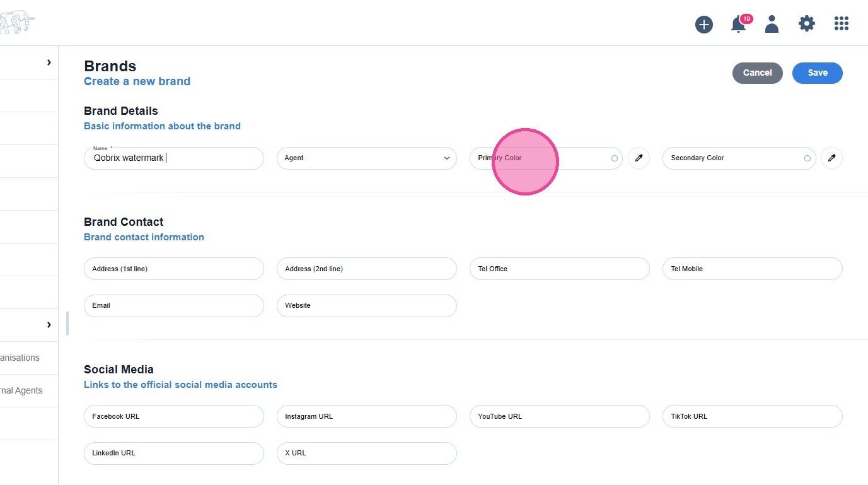Click the Address (1st line) field
The height and width of the screenshot is (485, 868).
pyautogui.click(x=174, y=269)
